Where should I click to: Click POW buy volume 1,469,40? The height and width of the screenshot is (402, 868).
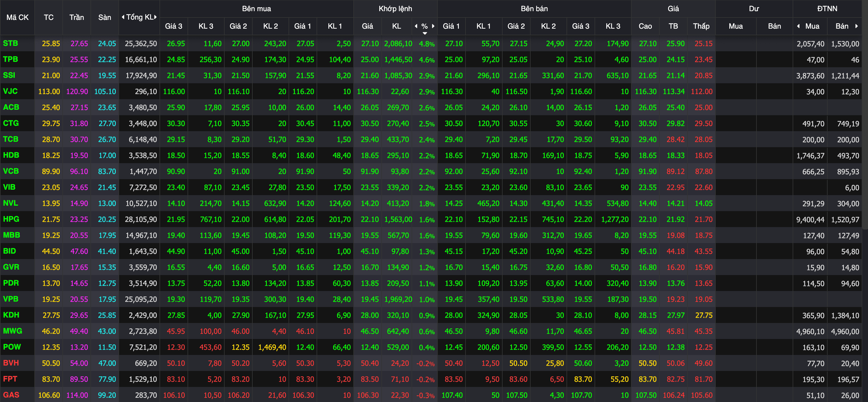[x=272, y=347]
